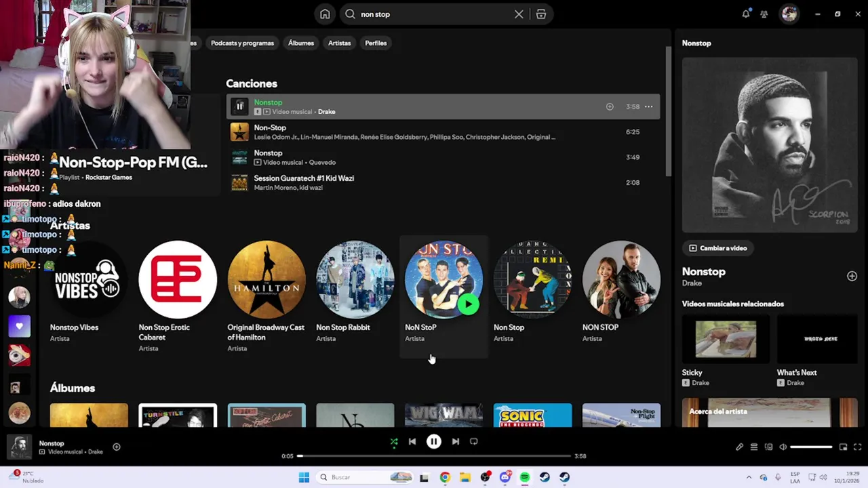Open the profile avatar menu

(789, 14)
